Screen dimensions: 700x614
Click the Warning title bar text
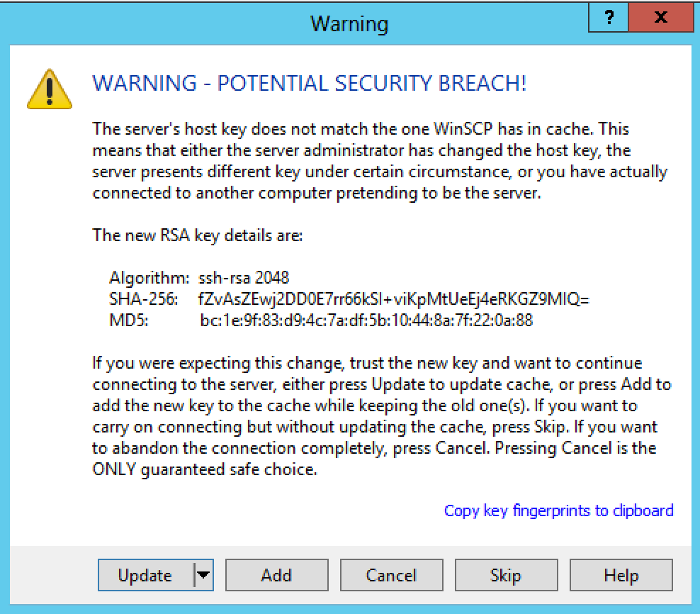349,23
